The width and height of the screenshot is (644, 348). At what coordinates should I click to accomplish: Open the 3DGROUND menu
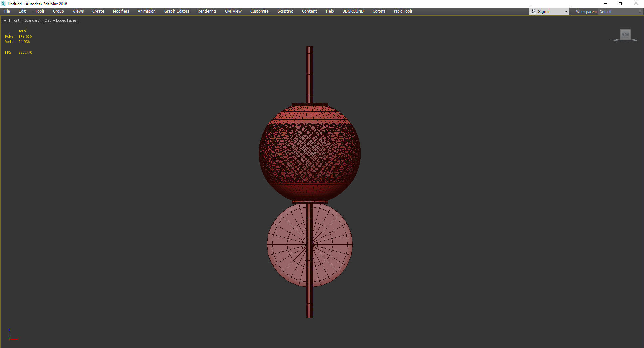tap(353, 11)
